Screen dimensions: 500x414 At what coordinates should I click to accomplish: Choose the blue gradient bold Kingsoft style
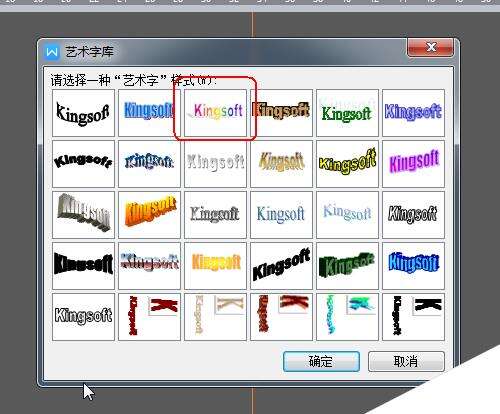click(x=149, y=113)
